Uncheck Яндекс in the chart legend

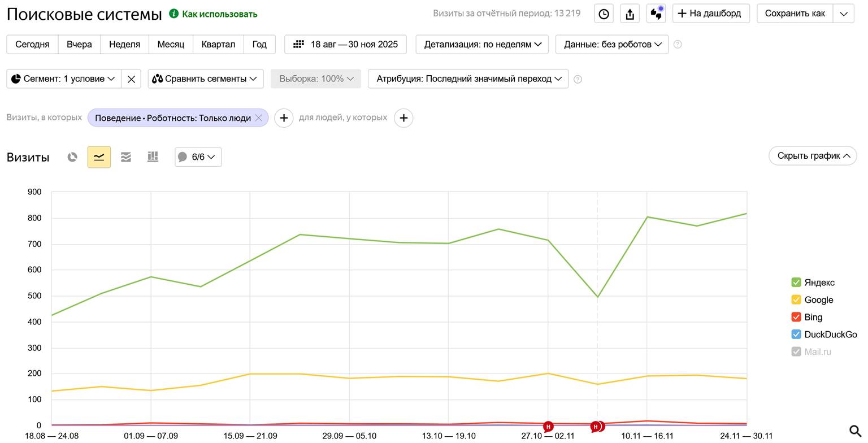(796, 283)
